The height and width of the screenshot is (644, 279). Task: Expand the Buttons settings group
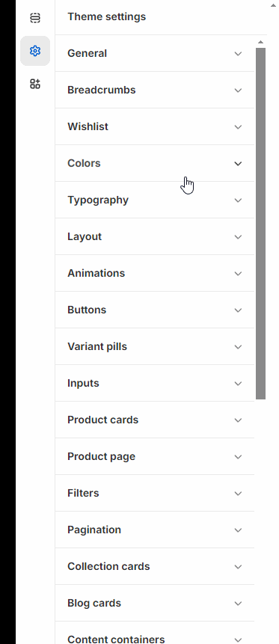point(155,310)
